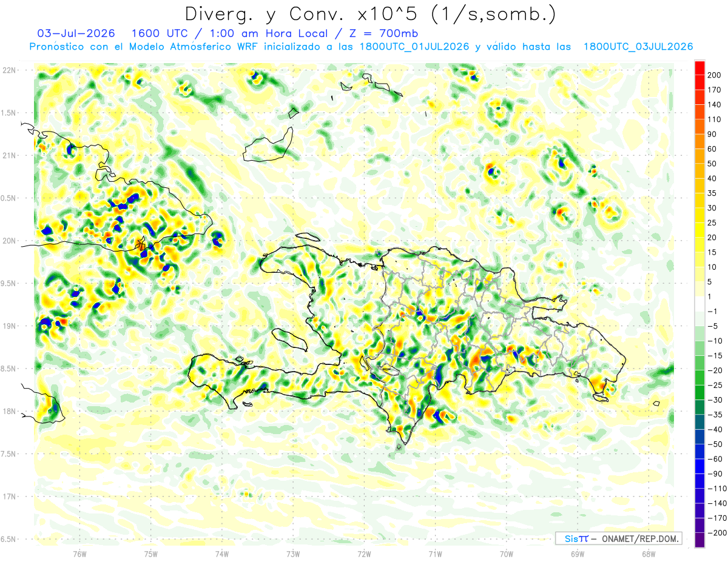Screen dimensions: 728x562
Task: Click the latitude label '6.5N'
Action: (8, 539)
